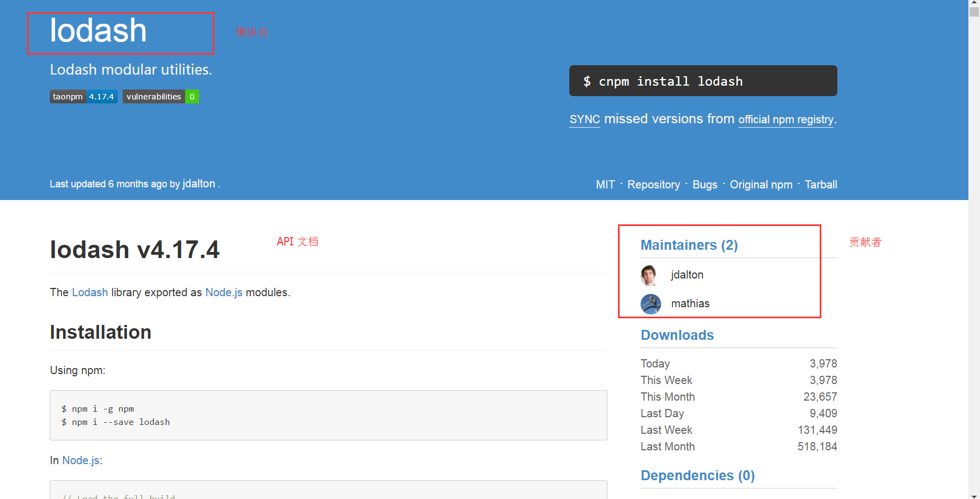This screenshot has width=980, height=499.
Task: Click the 'Maintainers (2)' heading
Action: 689,245
